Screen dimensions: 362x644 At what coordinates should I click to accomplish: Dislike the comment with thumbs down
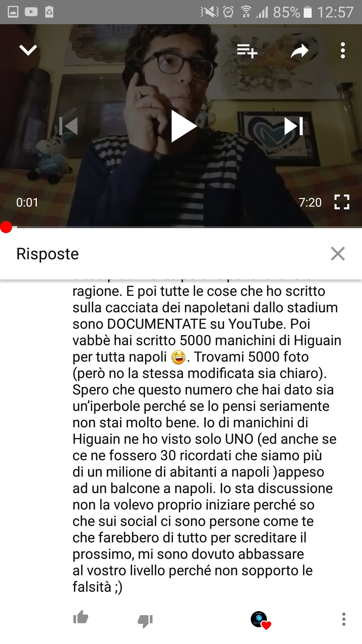tap(145, 621)
